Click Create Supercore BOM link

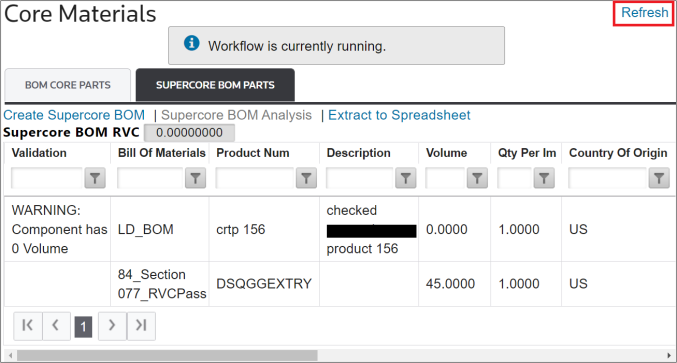74,115
